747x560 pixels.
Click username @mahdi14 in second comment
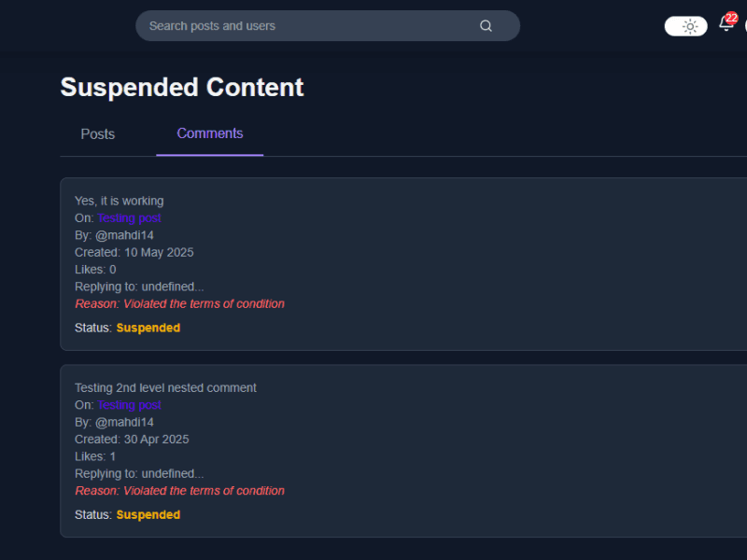[x=128, y=421]
